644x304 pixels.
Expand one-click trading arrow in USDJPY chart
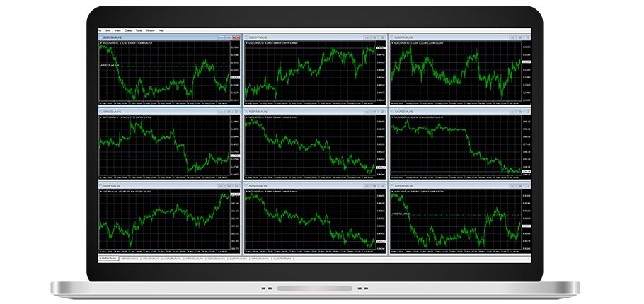coord(100,191)
